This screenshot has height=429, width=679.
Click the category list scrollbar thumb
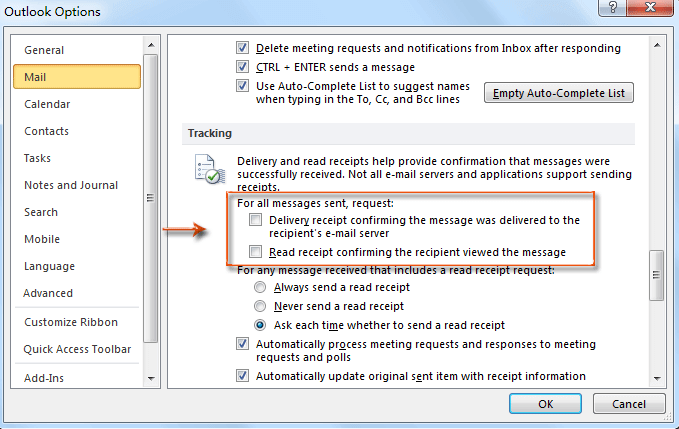(151, 198)
